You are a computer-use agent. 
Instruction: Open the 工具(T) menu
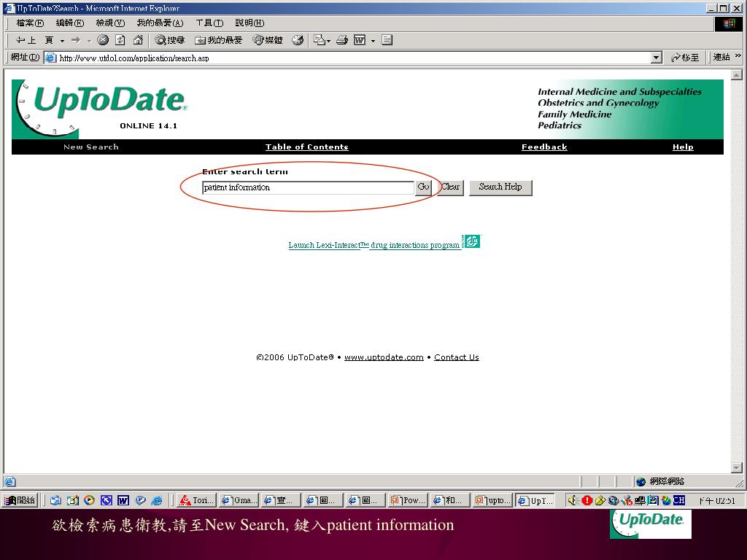coord(209,23)
